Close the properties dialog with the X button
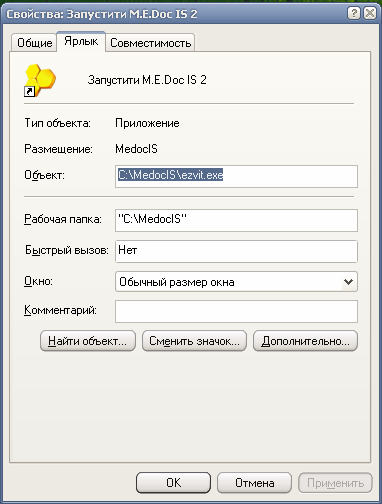This screenshot has width=382, height=504. coord(369,13)
